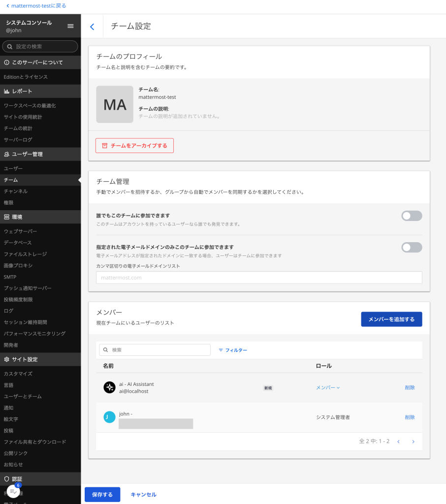Click チームをアーカイブする button

point(134,146)
